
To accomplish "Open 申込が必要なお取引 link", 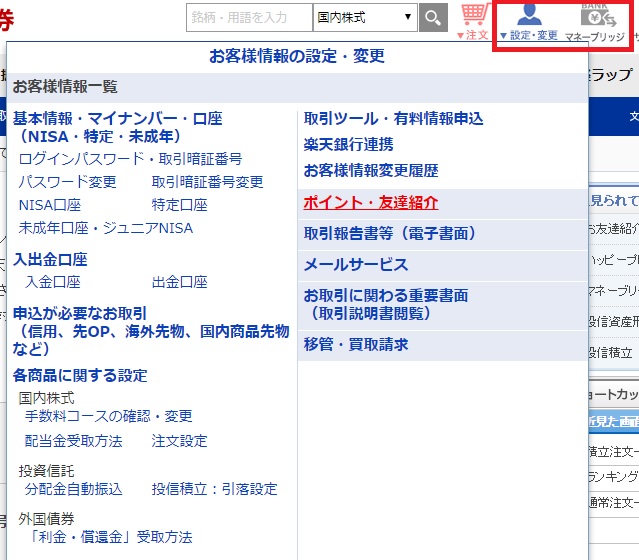I will 151,331.
